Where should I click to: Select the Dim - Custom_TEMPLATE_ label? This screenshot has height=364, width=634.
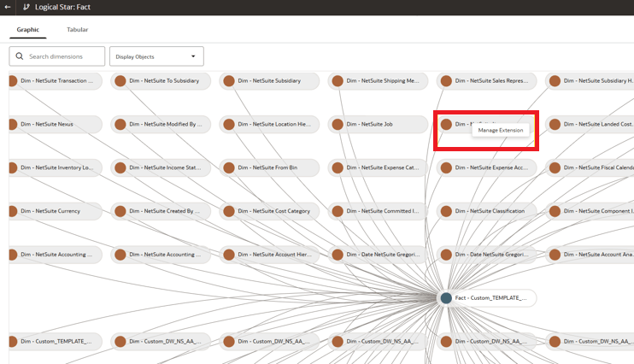[x=56, y=341]
